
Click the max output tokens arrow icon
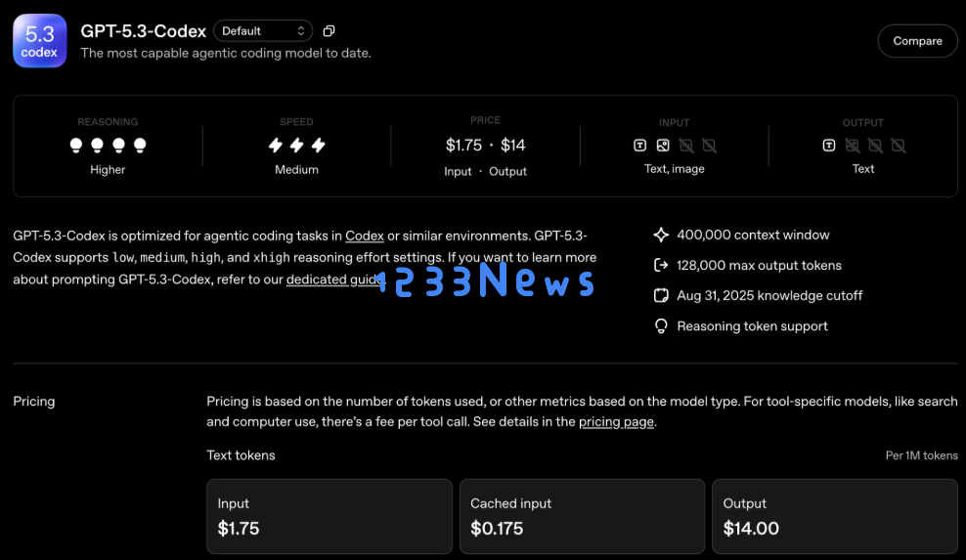point(661,266)
